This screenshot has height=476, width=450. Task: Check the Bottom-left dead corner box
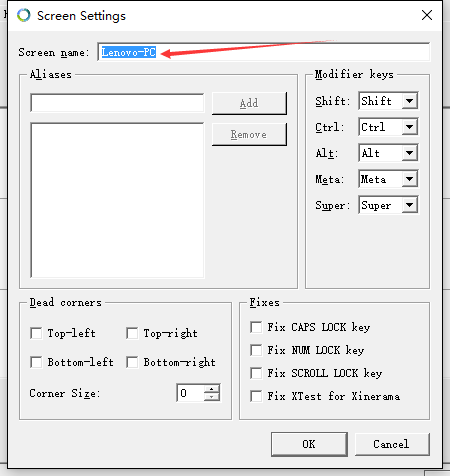point(36,362)
